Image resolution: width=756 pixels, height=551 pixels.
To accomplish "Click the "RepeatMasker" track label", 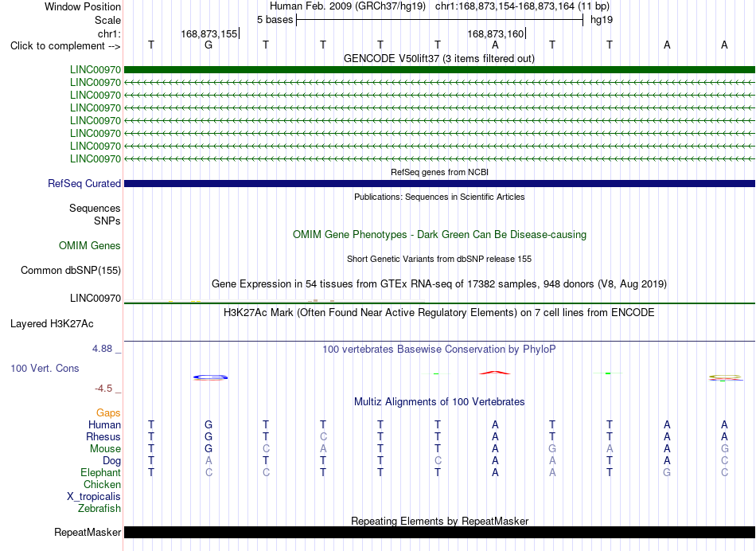I will click(88, 532).
